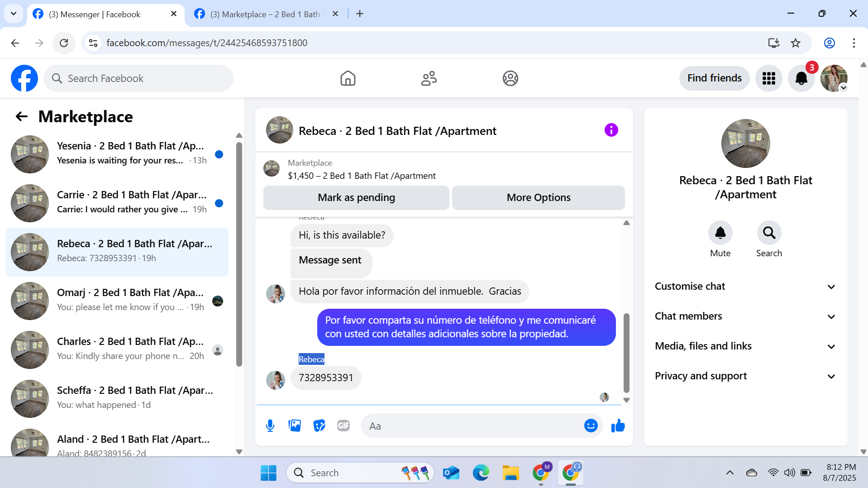The height and width of the screenshot is (488, 868).
Task: Open the $1,450 – 2 Bed 1 Bath listing link
Action: (x=362, y=176)
